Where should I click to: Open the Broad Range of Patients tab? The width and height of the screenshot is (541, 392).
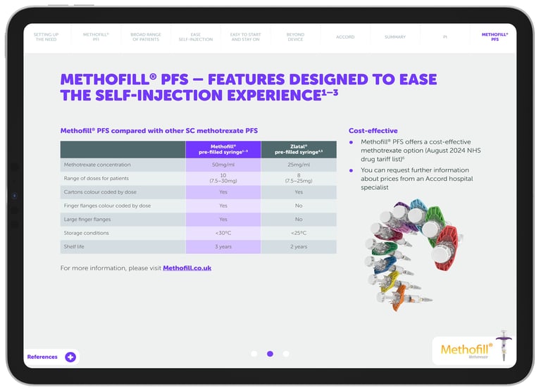(x=146, y=37)
